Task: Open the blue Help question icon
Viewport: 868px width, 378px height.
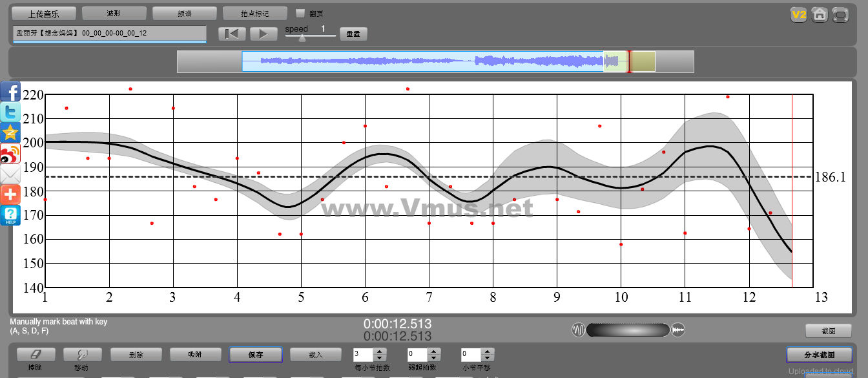Action: pyautogui.click(x=10, y=215)
